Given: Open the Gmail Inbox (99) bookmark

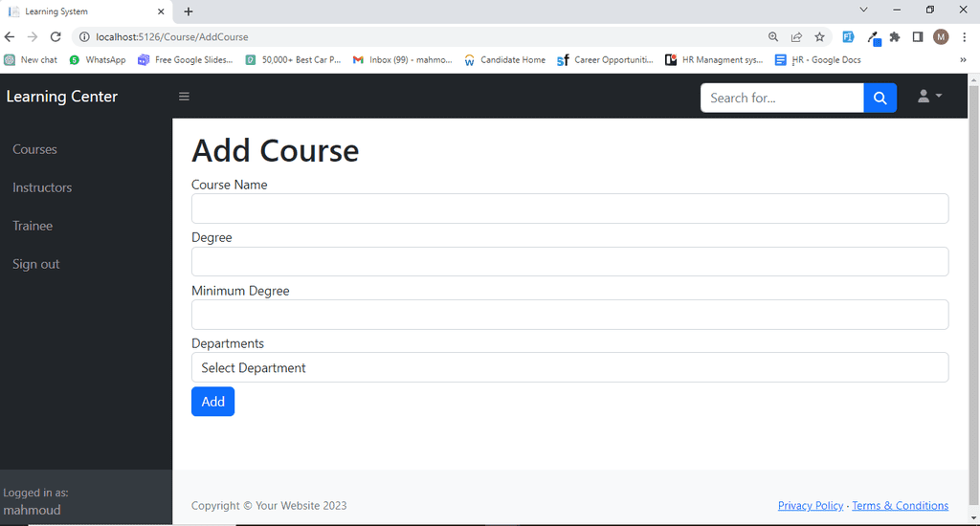Looking at the screenshot, I should coord(403,60).
